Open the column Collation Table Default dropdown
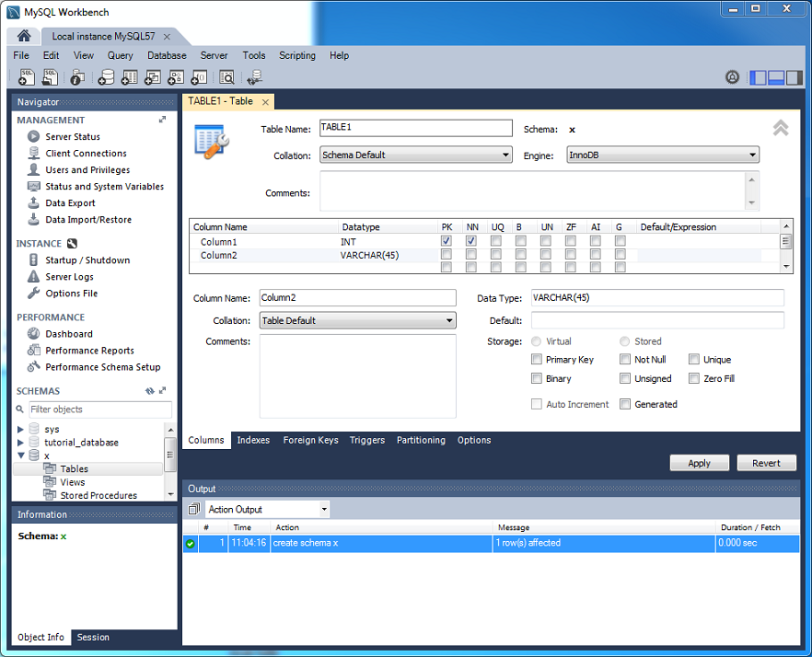The image size is (812, 657). pyautogui.click(x=357, y=320)
